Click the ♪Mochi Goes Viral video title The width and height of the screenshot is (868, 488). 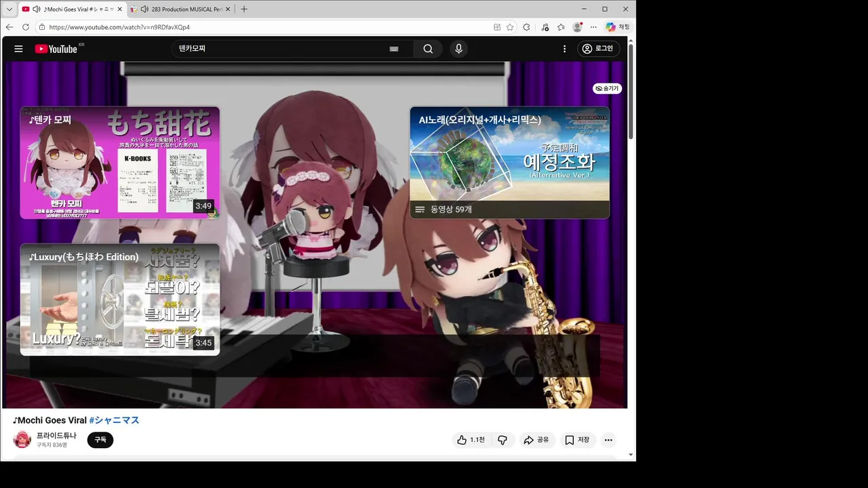(x=50, y=420)
